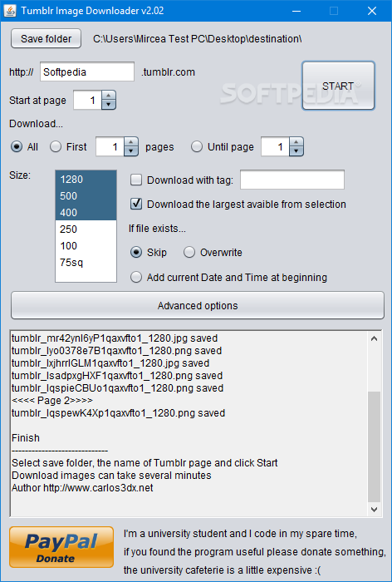Image resolution: width=392 pixels, height=582 pixels.
Task: Click log line tumblr_lxjhrrlGLM1qaxvfto1_1280.jpg saved
Action: tap(110, 363)
